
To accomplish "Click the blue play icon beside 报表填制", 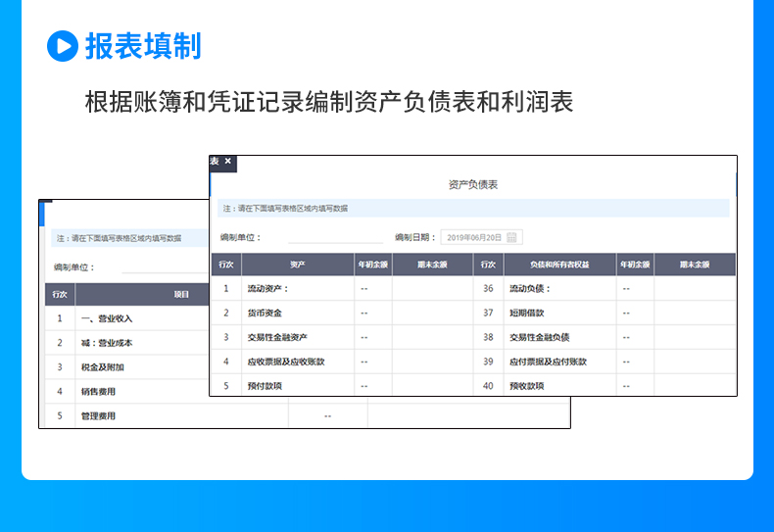I will [62, 46].
